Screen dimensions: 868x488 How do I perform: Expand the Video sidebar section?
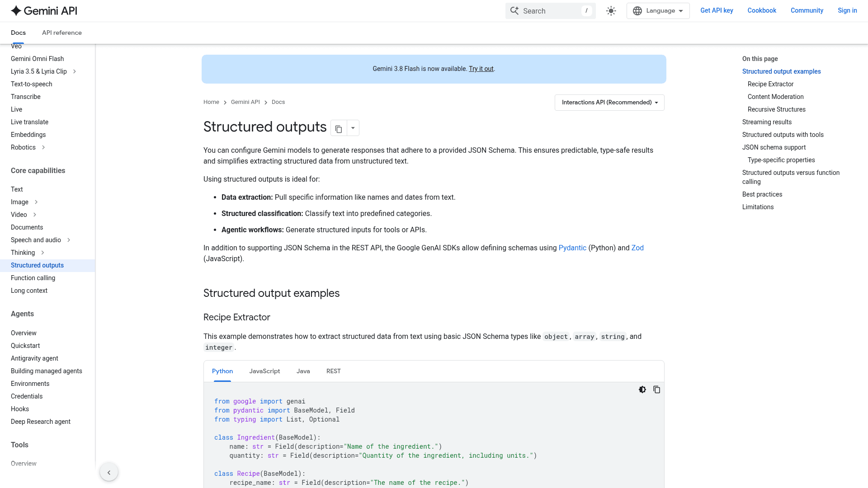tap(35, 215)
